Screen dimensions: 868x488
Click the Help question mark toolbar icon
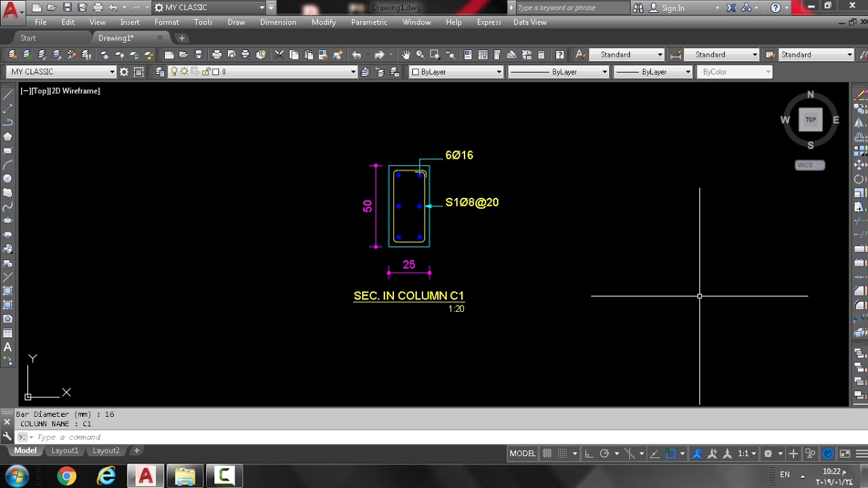559,55
